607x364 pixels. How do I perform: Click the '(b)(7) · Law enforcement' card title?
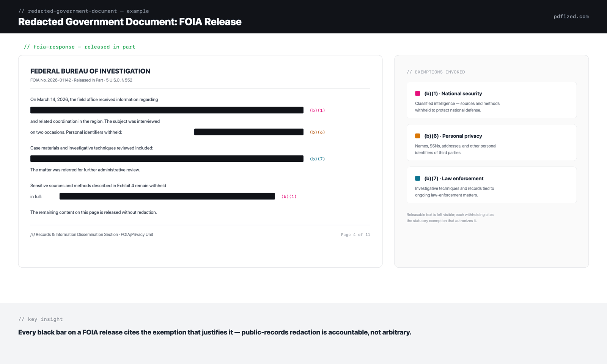[x=454, y=178]
